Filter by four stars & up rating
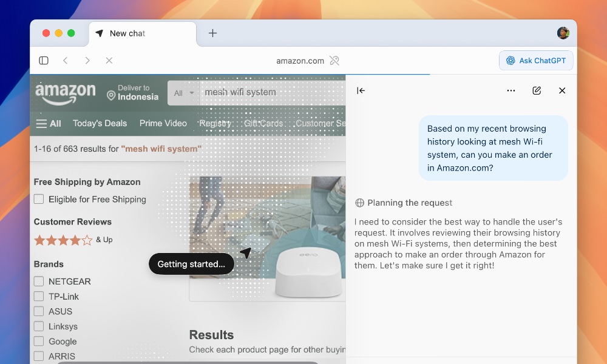607x364 pixels. click(x=73, y=240)
